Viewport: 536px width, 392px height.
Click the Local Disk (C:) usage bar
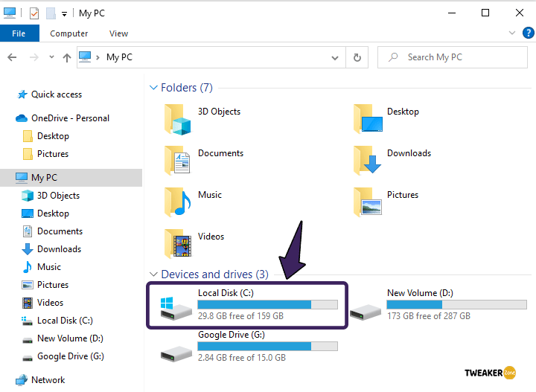(x=268, y=304)
